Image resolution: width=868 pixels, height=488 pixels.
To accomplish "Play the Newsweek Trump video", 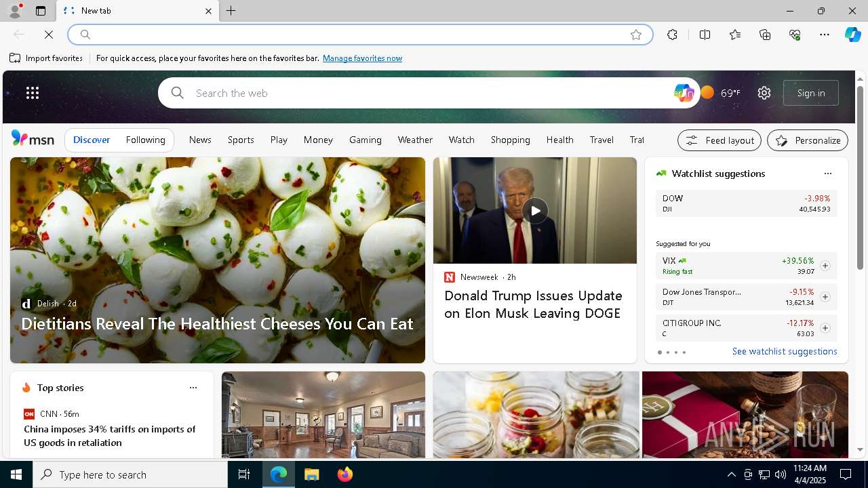I will click(x=535, y=211).
